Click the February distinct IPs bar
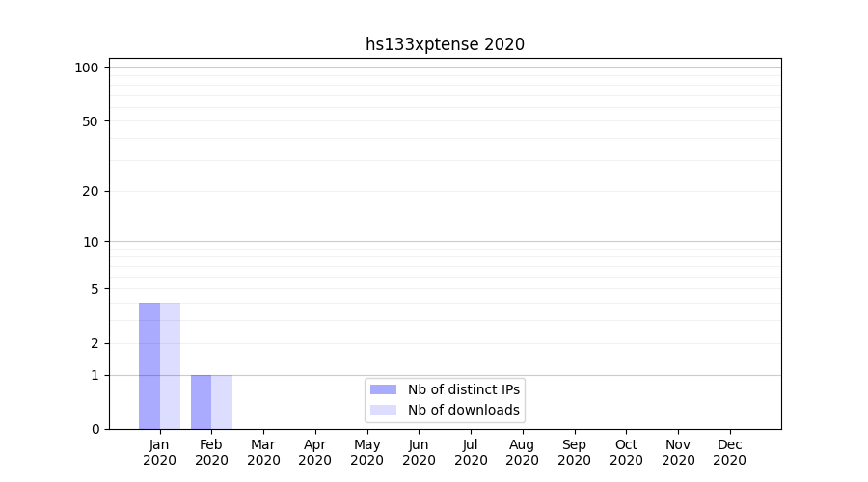 click(201, 402)
